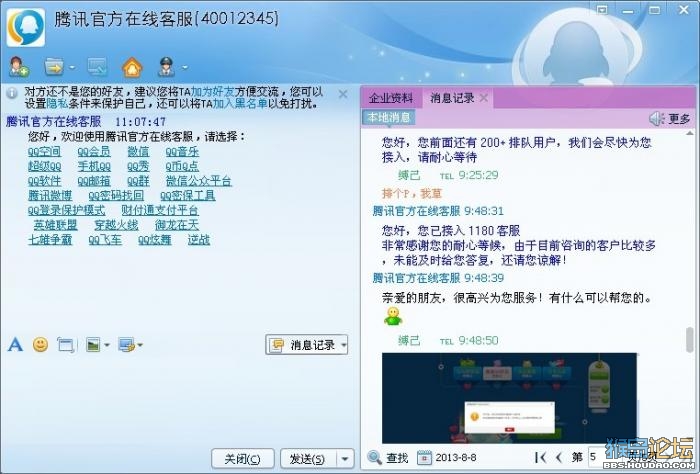This screenshot has height=474, width=700.
Task: Click the send picture icon
Action: [x=93, y=345]
